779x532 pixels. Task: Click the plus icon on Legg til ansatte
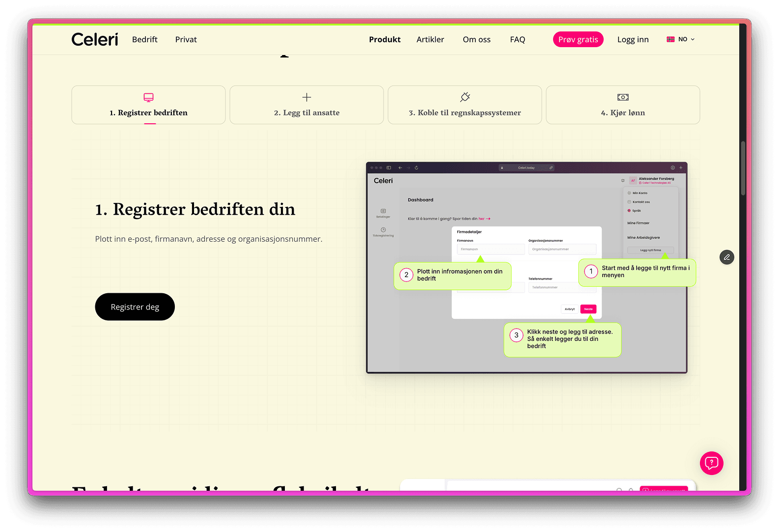306,97
